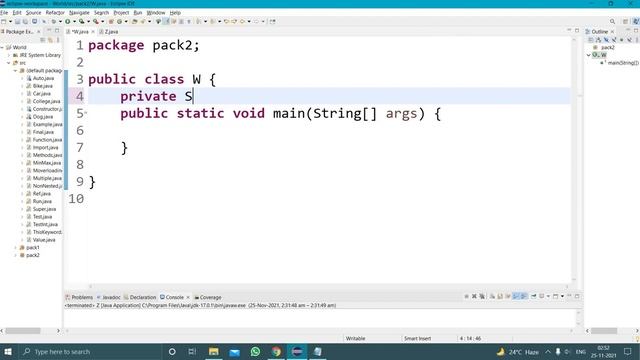This screenshot has height=360, width=640.
Task: Open File Explorer from the taskbar
Action: (x=213, y=351)
